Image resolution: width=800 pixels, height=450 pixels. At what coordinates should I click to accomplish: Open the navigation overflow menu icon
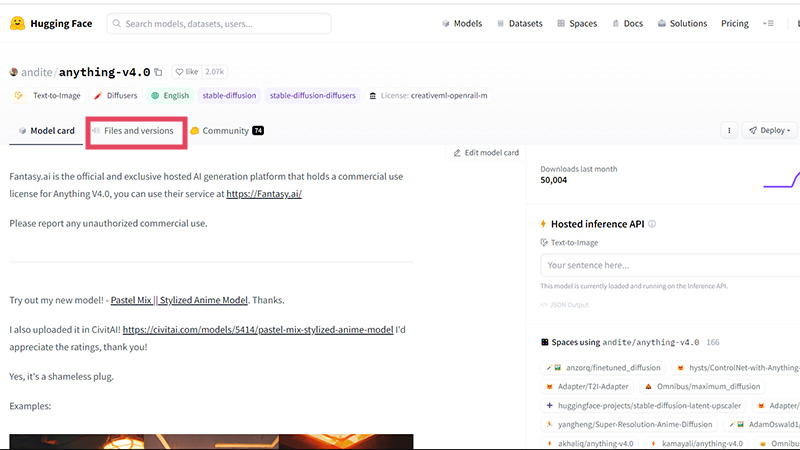768,23
